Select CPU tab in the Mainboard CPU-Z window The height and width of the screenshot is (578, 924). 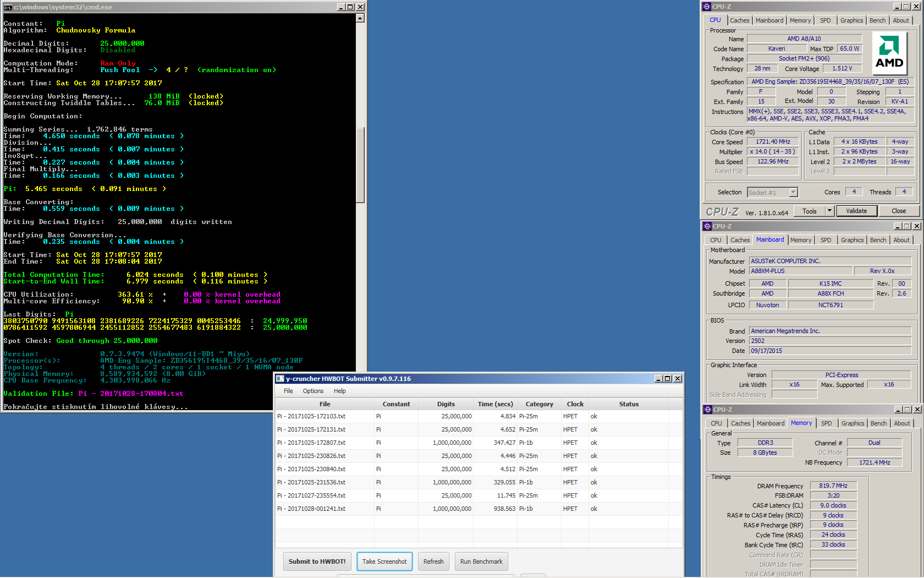(716, 240)
